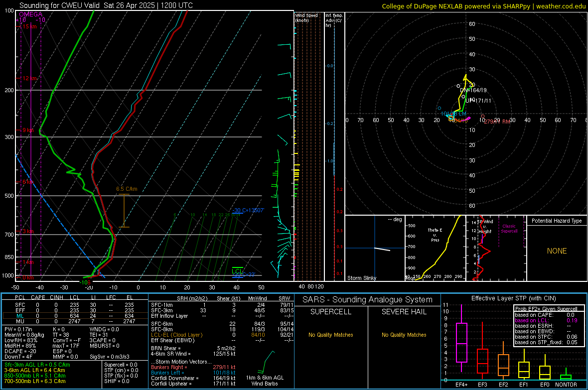Click the 'based on STPC: 0.06' entry

pyautogui.click(x=546, y=337)
